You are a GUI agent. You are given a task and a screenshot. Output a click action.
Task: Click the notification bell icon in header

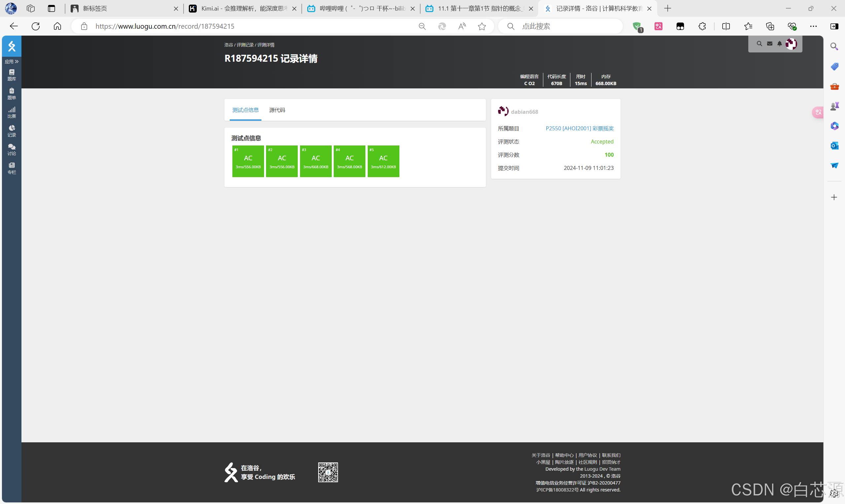point(779,44)
